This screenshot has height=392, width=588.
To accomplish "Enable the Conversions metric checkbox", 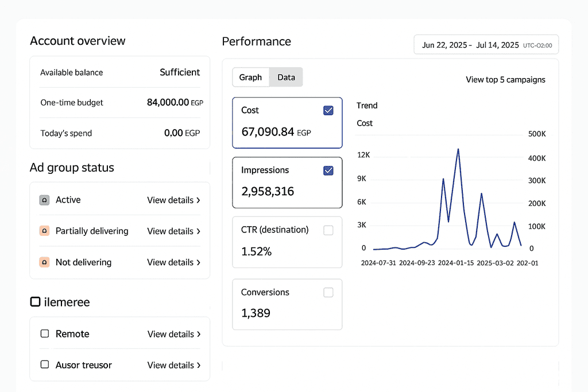I will [328, 293].
